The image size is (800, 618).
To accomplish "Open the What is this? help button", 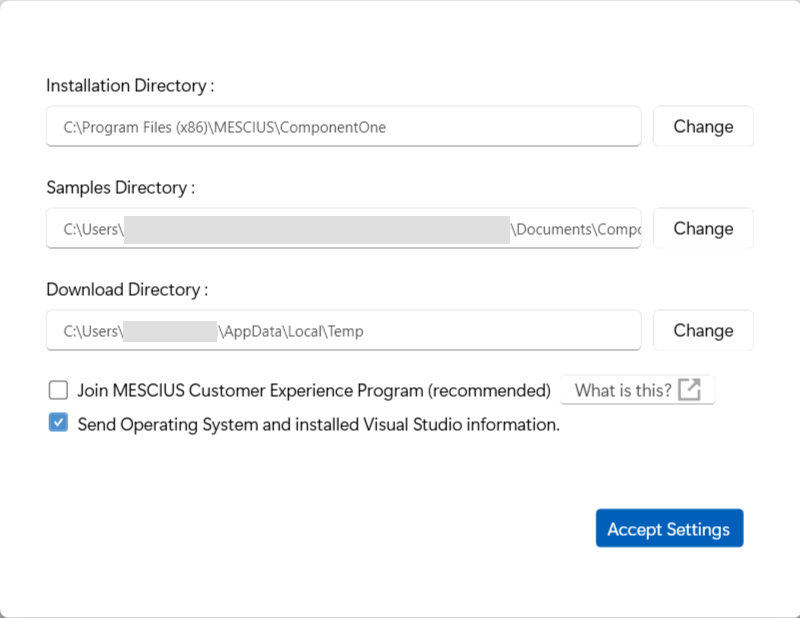I will coord(623,390).
